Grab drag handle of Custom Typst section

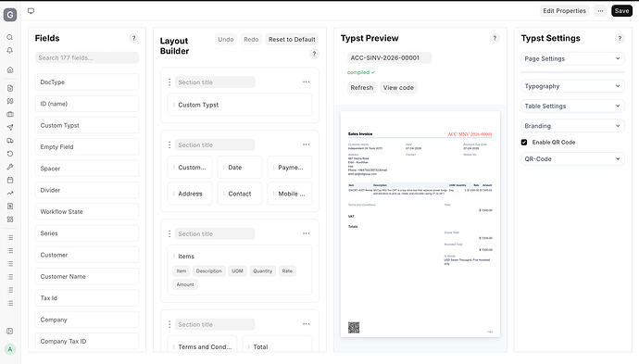tap(169, 82)
